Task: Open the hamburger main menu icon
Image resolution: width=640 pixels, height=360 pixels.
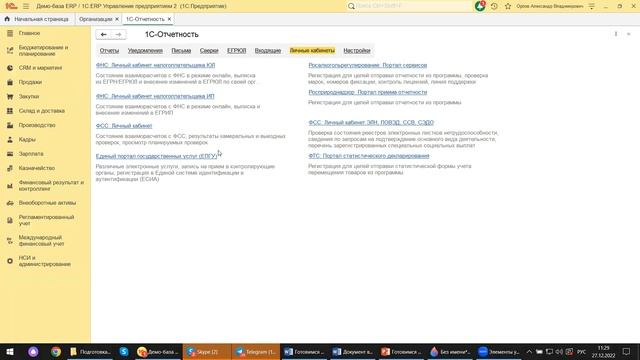Action: click(26, 6)
